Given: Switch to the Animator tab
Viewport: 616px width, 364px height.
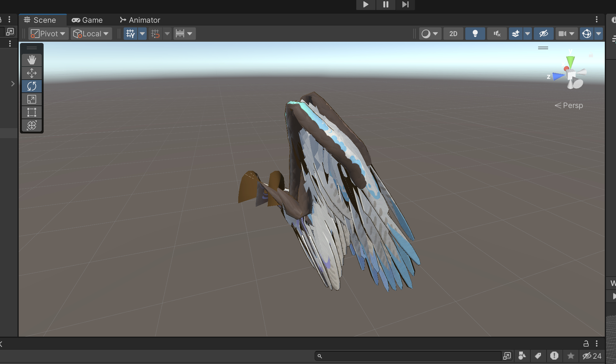Looking at the screenshot, I should point(140,20).
